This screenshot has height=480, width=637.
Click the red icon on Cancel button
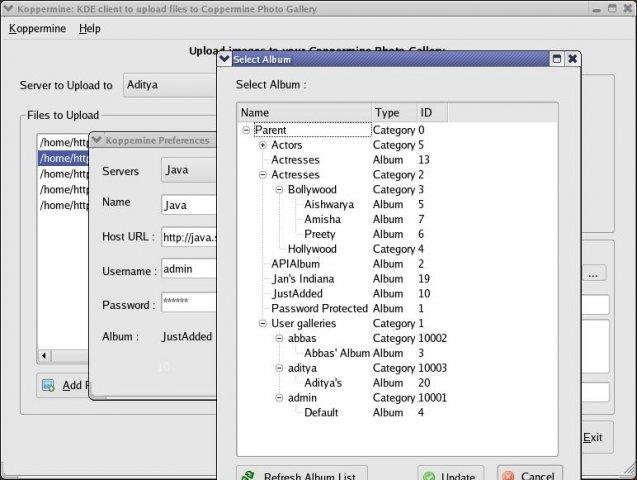click(508, 476)
